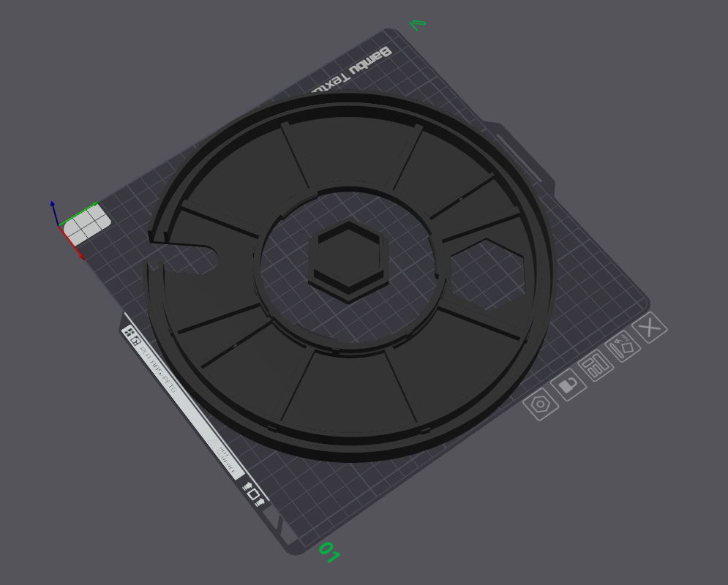Arrange objects on the current plate

pos(596,366)
